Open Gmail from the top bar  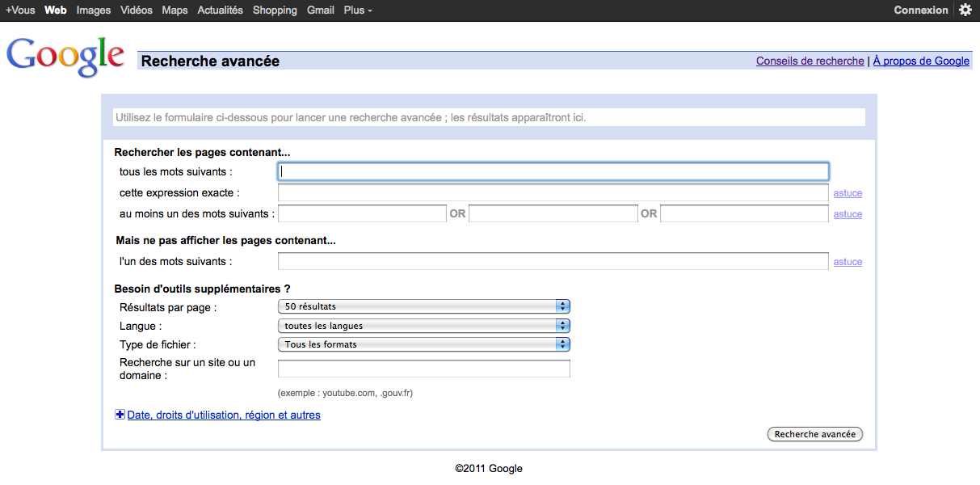click(x=321, y=11)
